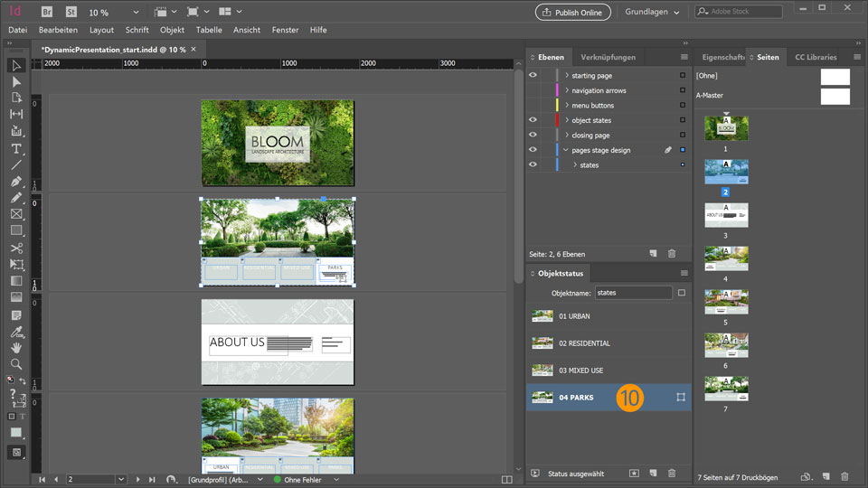
Task: Hide the starting page layer
Action: pyautogui.click(x=533, y=76)
